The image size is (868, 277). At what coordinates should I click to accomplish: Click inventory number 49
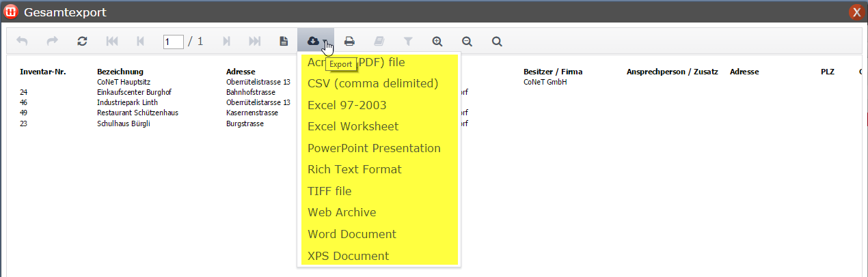tap(24, 113)
